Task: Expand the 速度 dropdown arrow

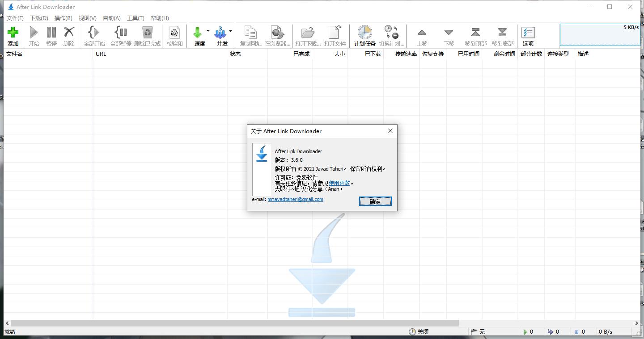Action: pyautogui.click(x=208, y=31)
